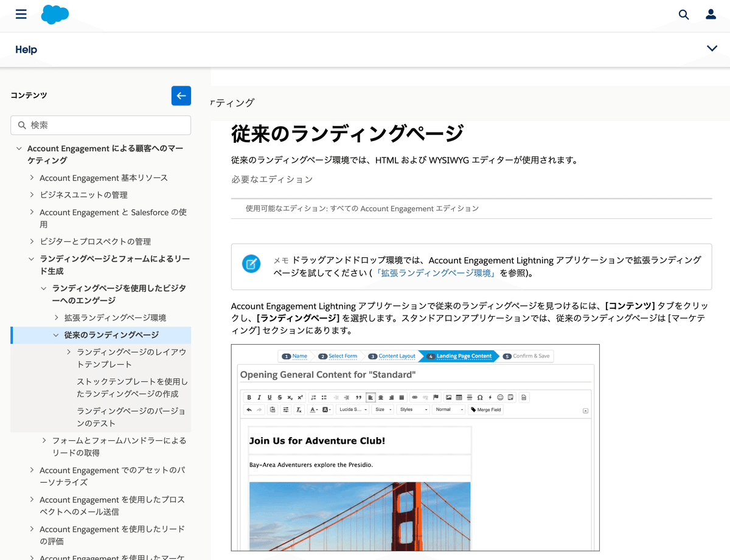730x560 pixels.
Task: Collapse the Account Engagement による顧客へのマーケティング chevron
Action: coord(19,148)
